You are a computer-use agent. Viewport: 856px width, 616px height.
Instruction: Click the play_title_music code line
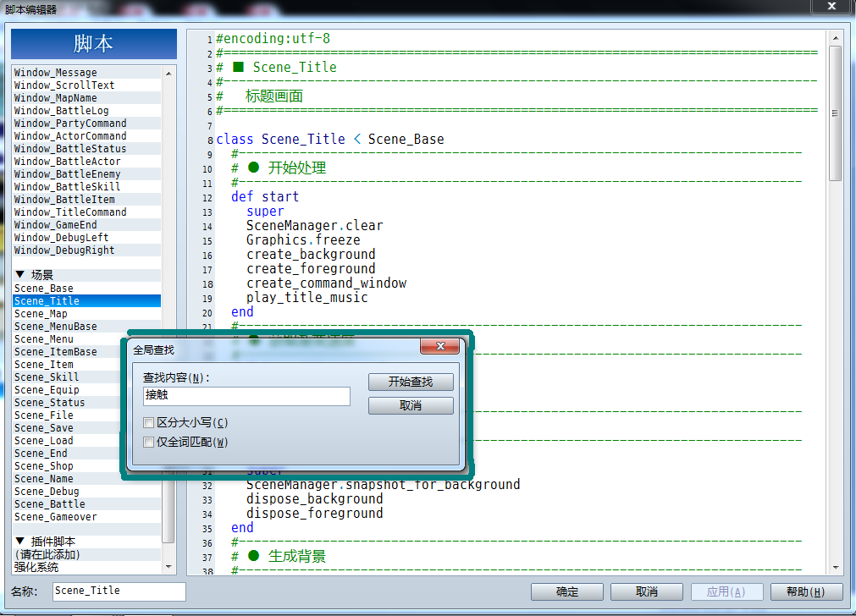point(307,298)
